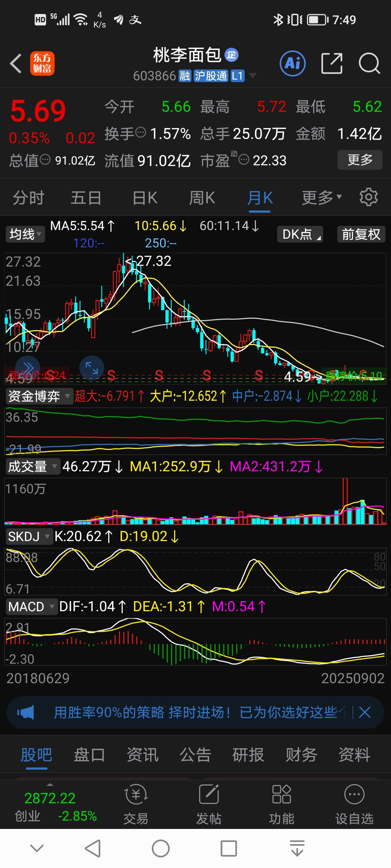Viewport: 391px width, 868px height.
Task: Tap Android recent apps square
Action: point(229,848)
